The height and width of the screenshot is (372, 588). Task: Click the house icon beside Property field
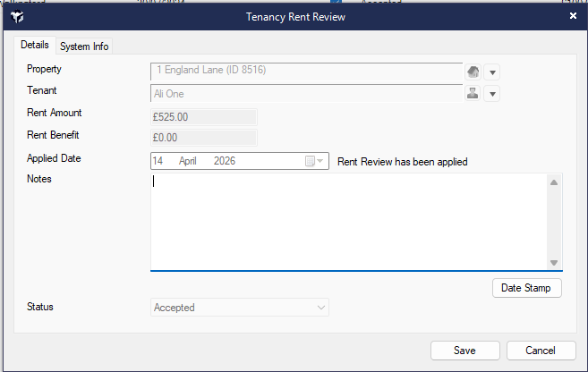coord(473,72)
